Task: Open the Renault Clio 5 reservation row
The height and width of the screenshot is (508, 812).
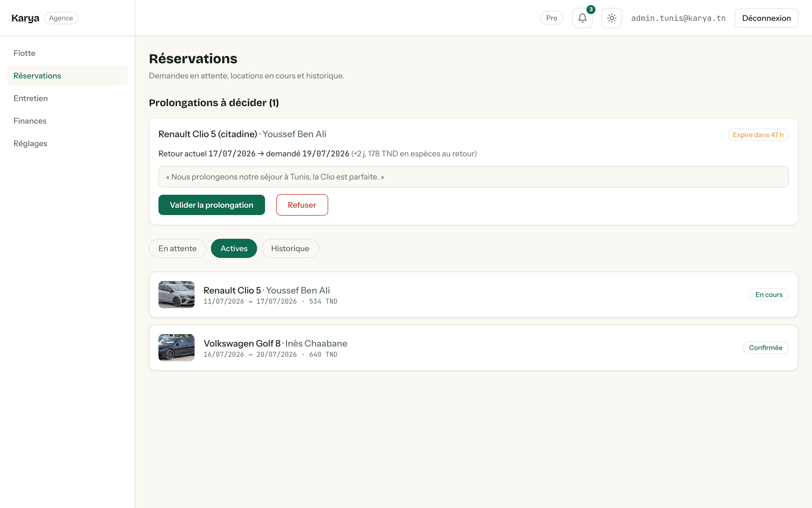Action: (473, 295)
